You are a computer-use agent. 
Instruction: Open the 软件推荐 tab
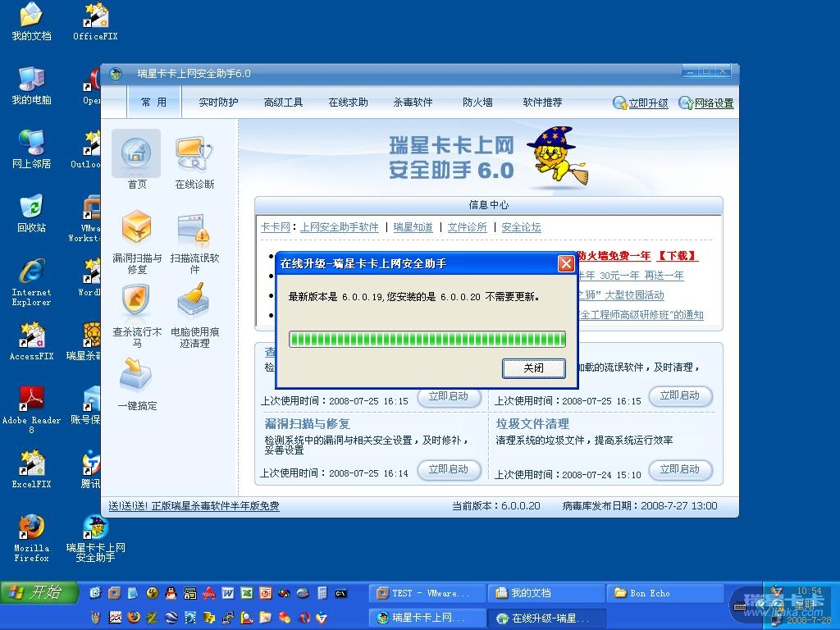click(x=542, y=103)
